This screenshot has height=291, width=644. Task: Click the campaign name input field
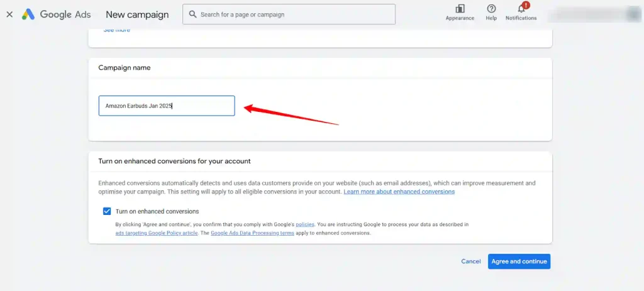[x=167, y=106]
